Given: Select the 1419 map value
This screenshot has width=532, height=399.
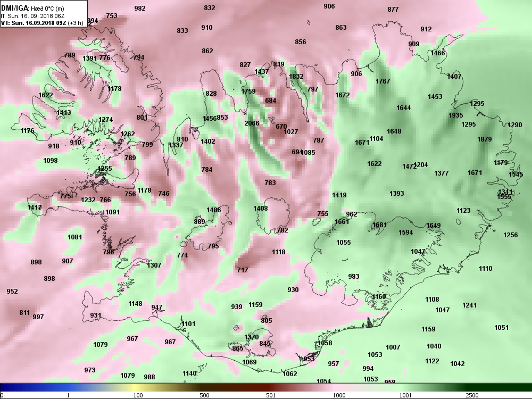Looking at the screenshot, I should click(x=339, y=195).
